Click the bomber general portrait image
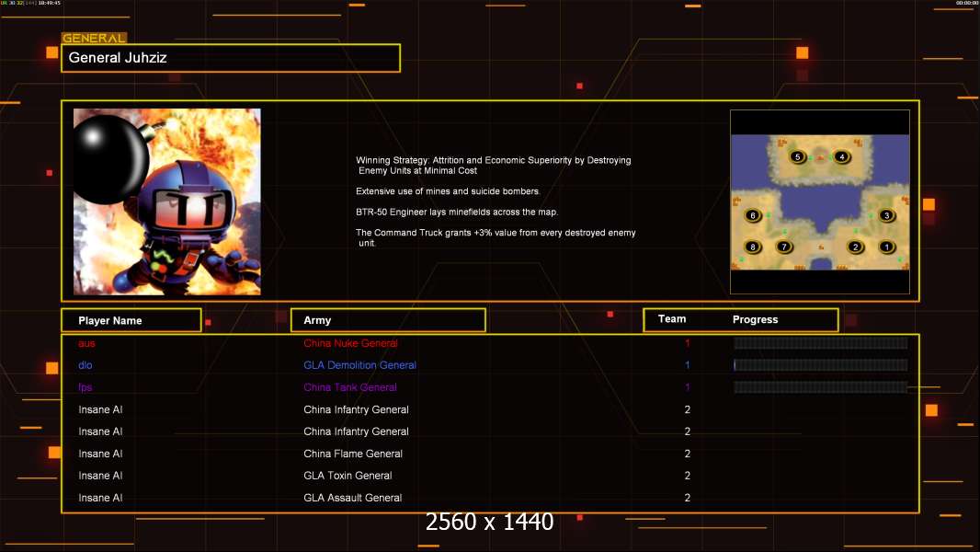The image size is (980, 552). click(x=167, y=201)
